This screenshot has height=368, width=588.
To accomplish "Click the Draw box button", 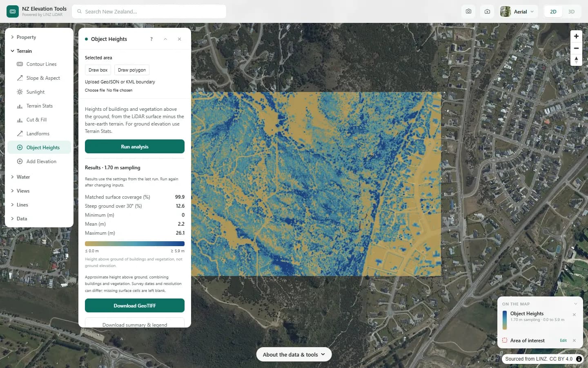I will click(98, 70).
